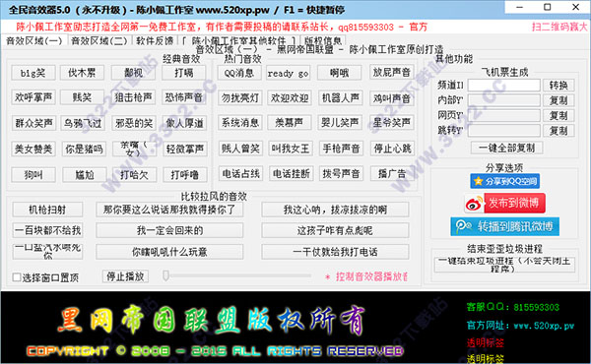Play the QQ消息 sound
The width and height of the screenshot is (591, 364).
tap(239, 73)
